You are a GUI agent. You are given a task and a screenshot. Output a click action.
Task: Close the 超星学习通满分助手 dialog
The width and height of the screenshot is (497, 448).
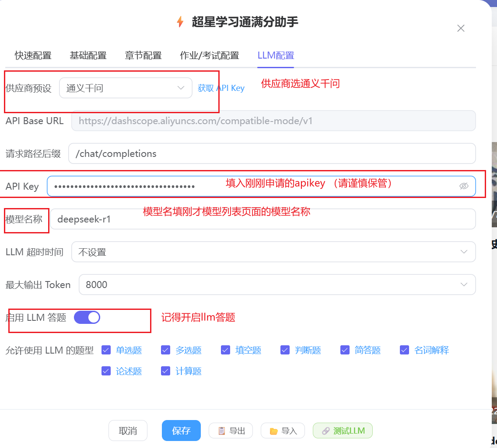click(x=461, y=28)
